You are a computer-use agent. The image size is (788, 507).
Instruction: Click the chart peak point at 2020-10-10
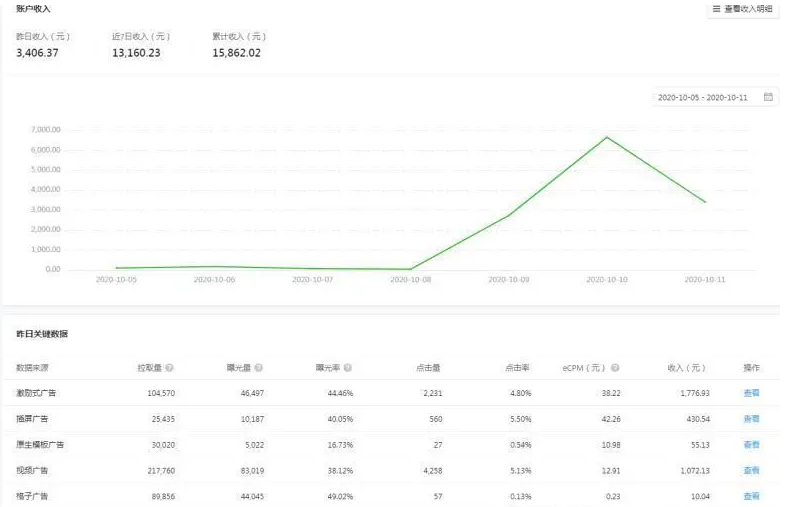(x=607, y=137)
